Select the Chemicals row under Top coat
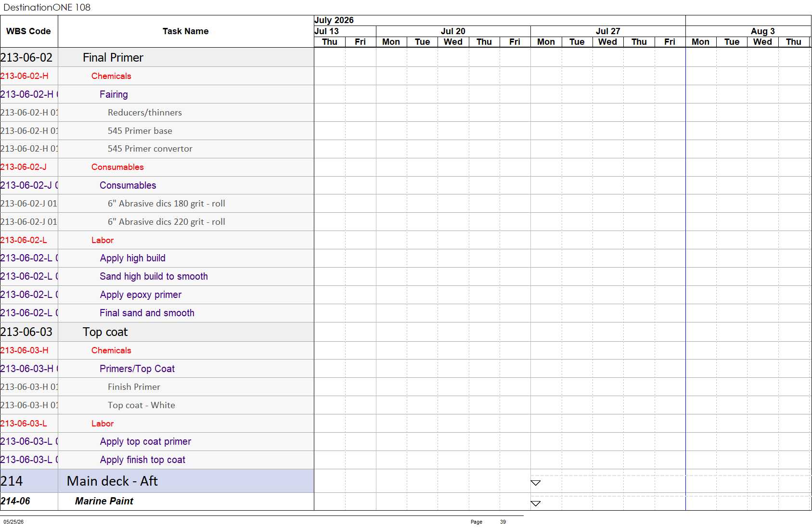 coord(157,350)
